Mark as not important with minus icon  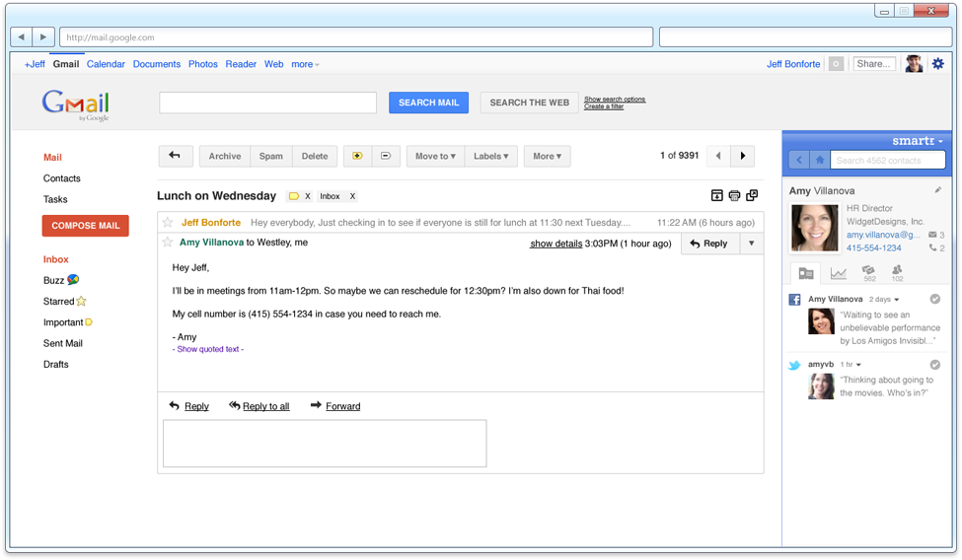point(386,156)
